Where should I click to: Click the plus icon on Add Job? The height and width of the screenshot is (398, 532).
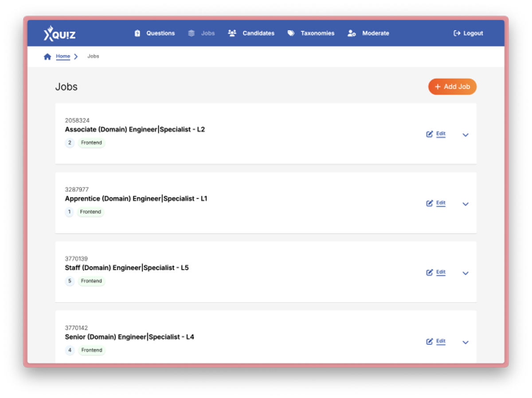coord(438,87)
